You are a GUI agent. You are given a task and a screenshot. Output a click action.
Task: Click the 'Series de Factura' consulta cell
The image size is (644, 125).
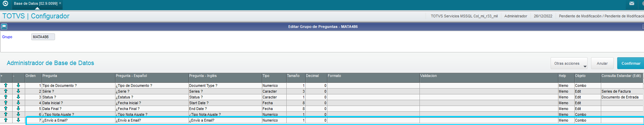(622, 91)
